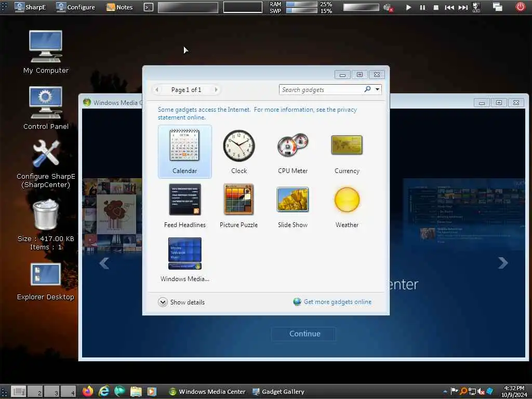Click the network tray icon
The height and width of the screenshot is (399, 532).
point(472,391)
